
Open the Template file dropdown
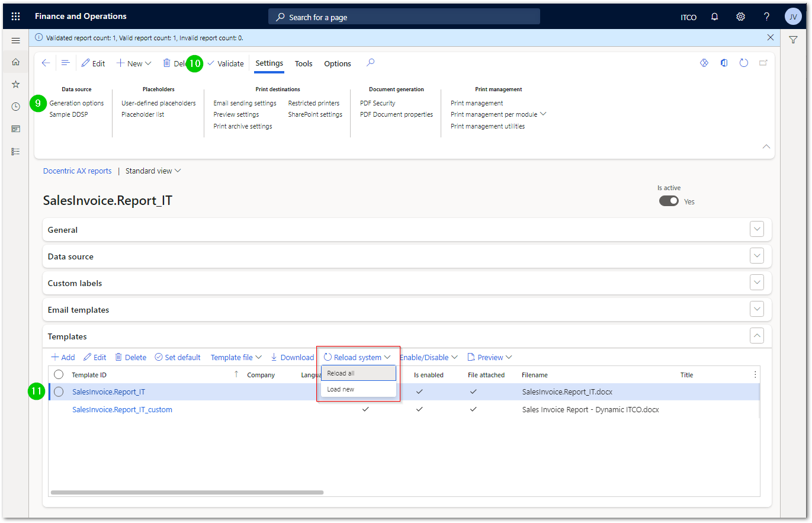[x=236, y=357]
